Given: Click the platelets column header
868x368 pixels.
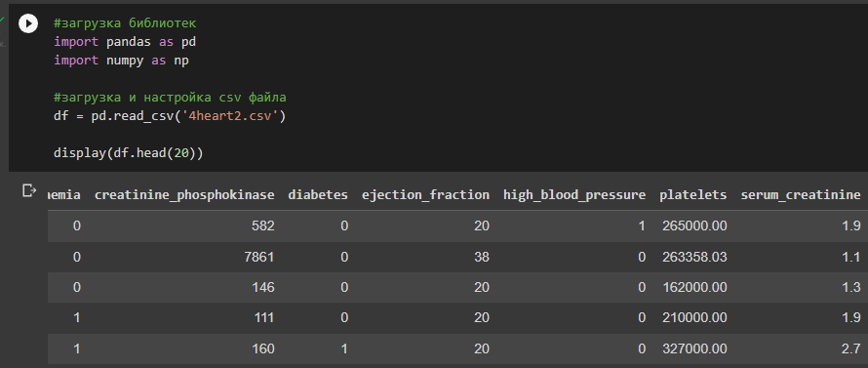Looking at the screenshot, I should pos(693,195).
